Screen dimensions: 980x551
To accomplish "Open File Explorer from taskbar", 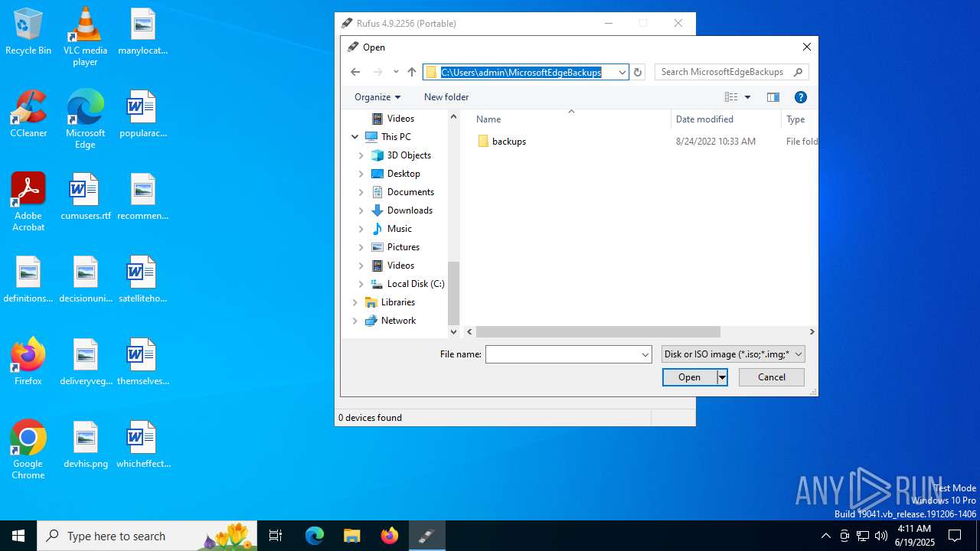I will click(x=351, y=536).
